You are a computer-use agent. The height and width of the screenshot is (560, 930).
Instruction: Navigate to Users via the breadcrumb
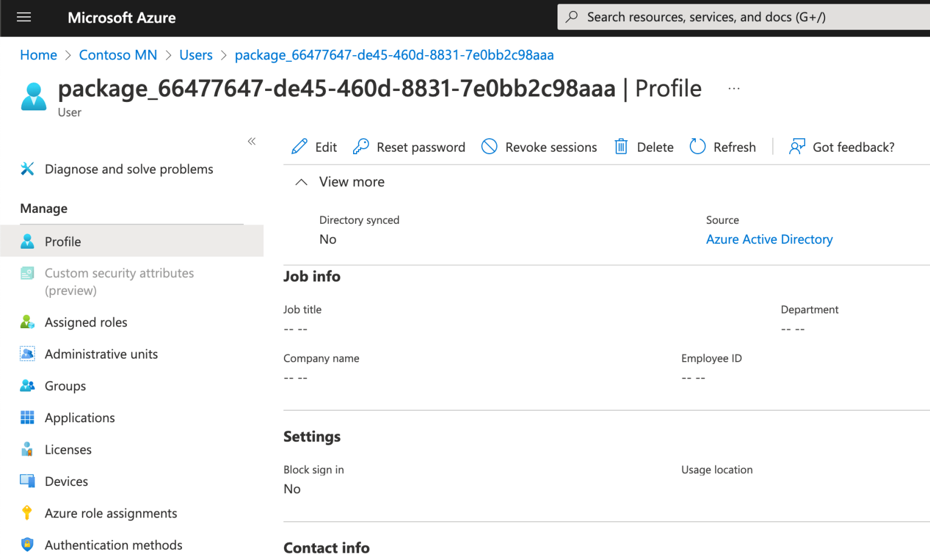[195, 55]
